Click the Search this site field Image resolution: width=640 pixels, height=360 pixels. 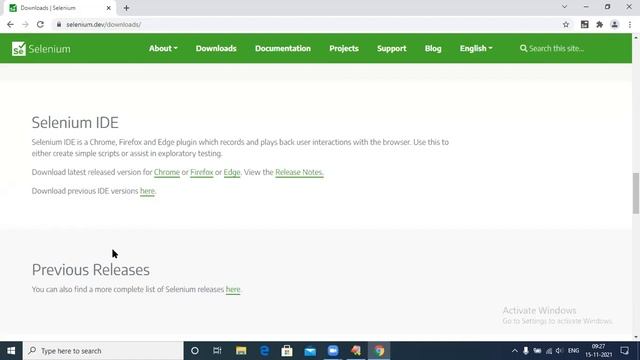point(557,49)
